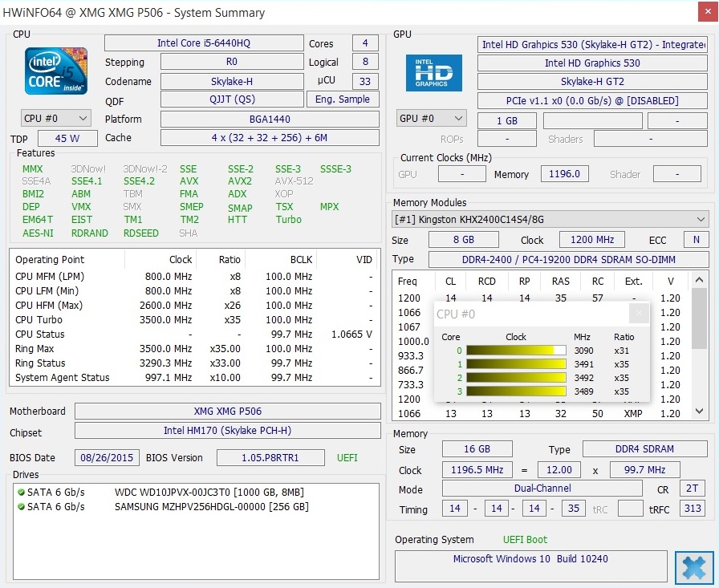Click the GPU 1 GB memory field
The height and width of the screenshot is (588, 719).
coord(507,120)
